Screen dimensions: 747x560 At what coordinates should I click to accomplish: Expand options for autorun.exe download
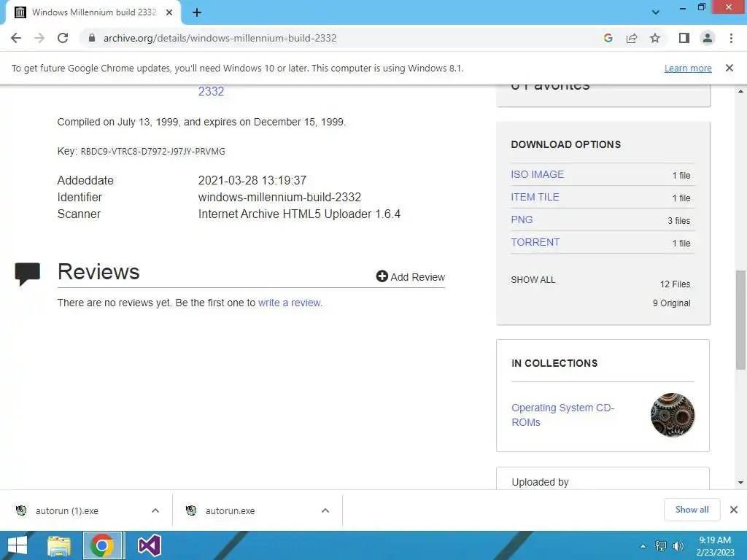click(x=325, y=510)
